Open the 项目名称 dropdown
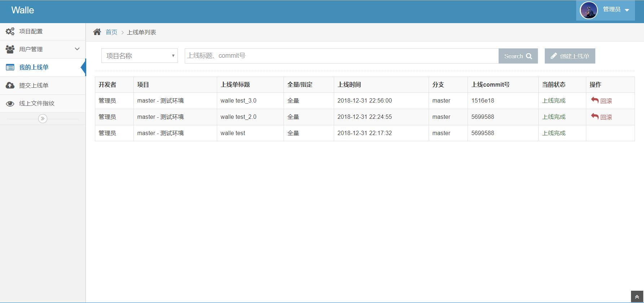The width and height of the screenshot is (644, 303). tap(140, 56)
